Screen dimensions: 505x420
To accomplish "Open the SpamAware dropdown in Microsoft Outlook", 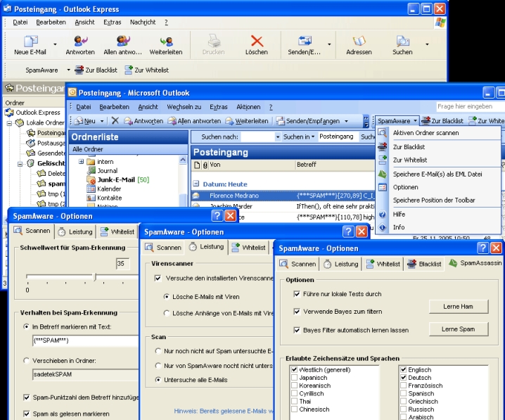I will pos(397,121).
